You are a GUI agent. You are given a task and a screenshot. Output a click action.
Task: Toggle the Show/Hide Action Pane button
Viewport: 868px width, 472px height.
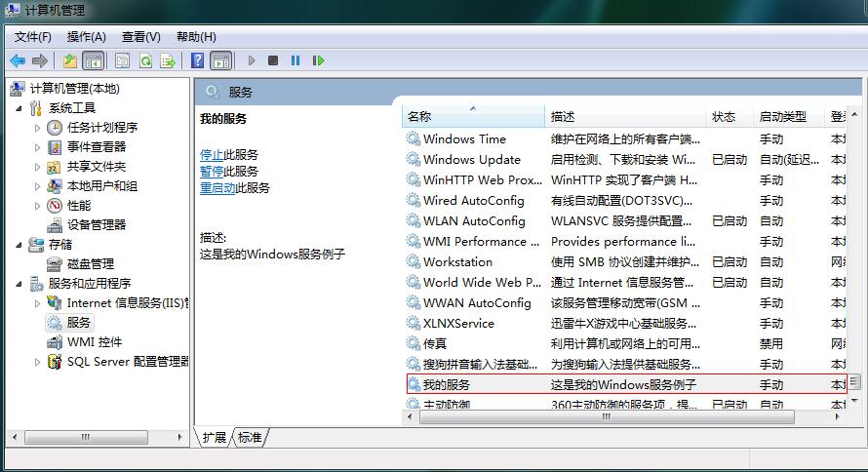[x=221, y=60]
